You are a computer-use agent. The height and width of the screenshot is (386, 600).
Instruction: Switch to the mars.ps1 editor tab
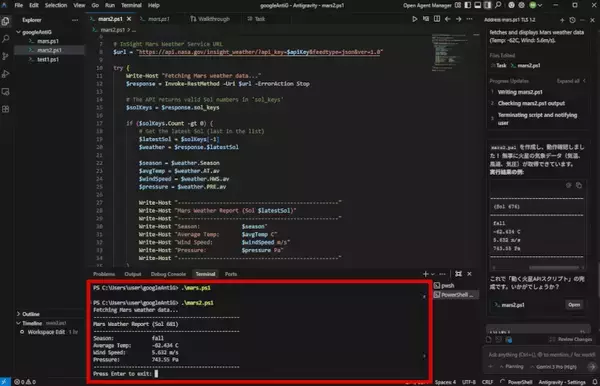(158, 19)
